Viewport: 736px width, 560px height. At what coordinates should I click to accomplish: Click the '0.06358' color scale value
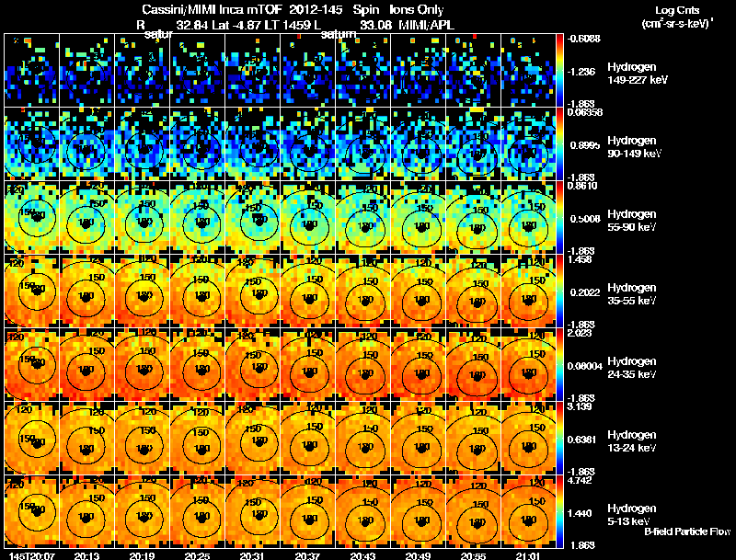[x=585, y=112]
